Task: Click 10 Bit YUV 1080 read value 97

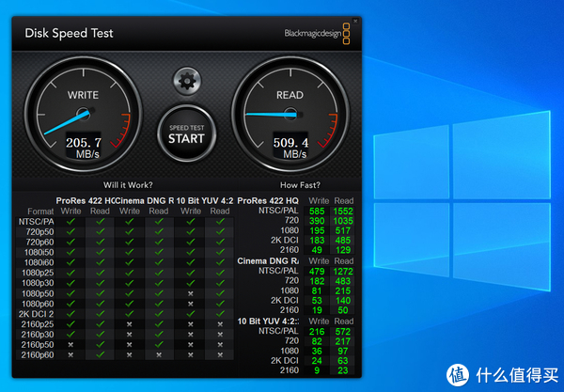Action: tap(343, 351)
